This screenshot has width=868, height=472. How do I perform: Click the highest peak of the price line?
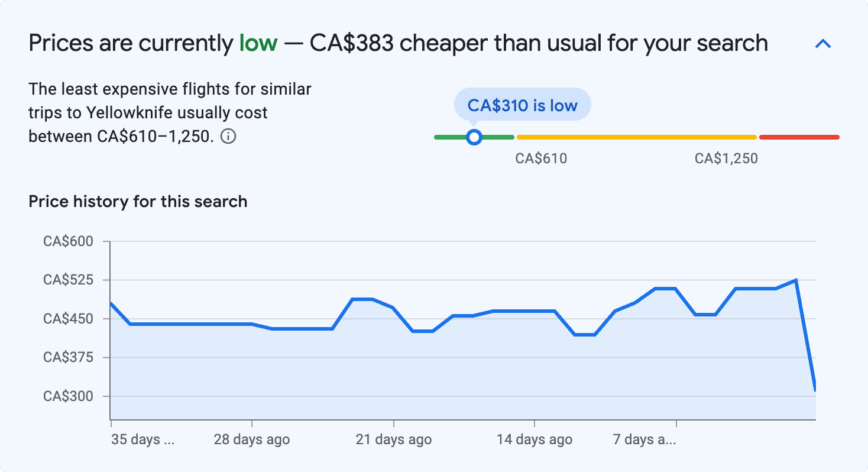(x=796, y=280)
